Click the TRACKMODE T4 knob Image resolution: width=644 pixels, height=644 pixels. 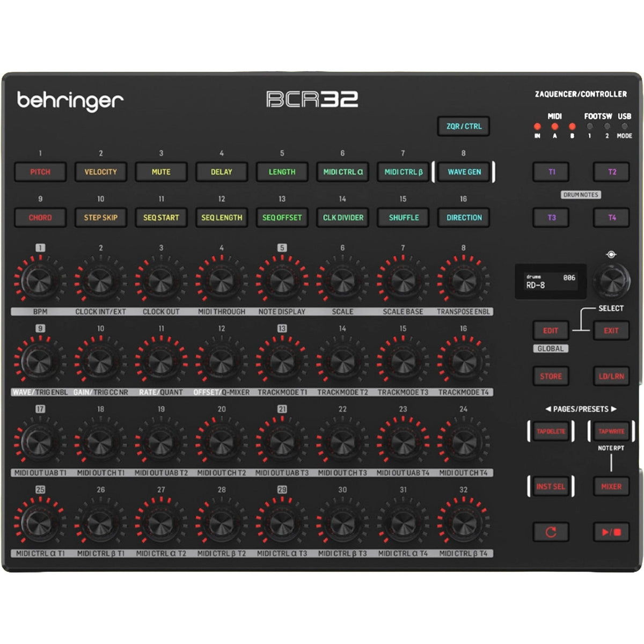[x=463, y=361]
